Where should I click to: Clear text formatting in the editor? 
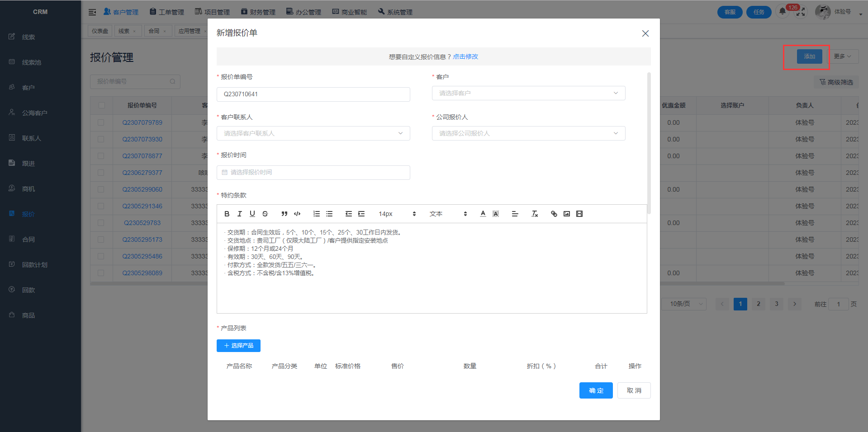click(x=534, y=214)
